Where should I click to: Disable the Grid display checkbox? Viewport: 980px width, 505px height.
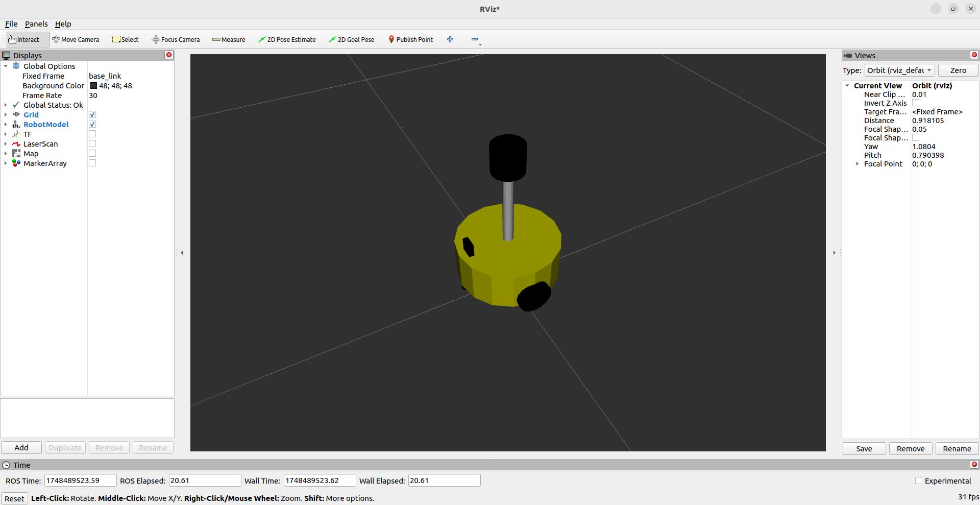(x=92, y=114)
